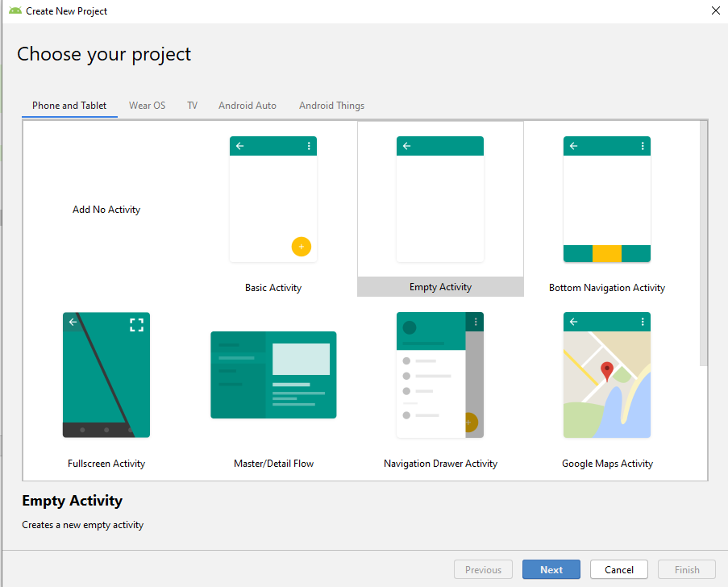728x587 pixels.
Task: Click the Finish button
Action: [x=687, y=569]
